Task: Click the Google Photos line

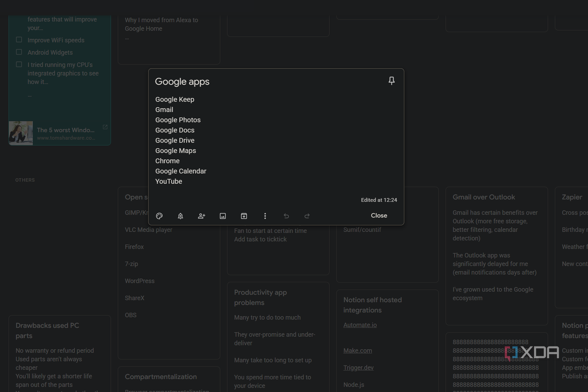Action: coord(178,120)
